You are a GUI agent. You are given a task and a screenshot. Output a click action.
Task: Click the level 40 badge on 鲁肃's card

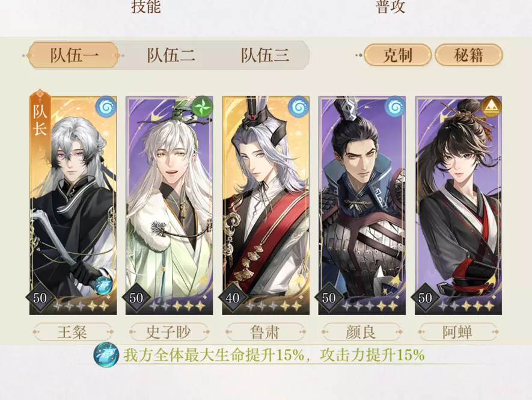point(233,298)
